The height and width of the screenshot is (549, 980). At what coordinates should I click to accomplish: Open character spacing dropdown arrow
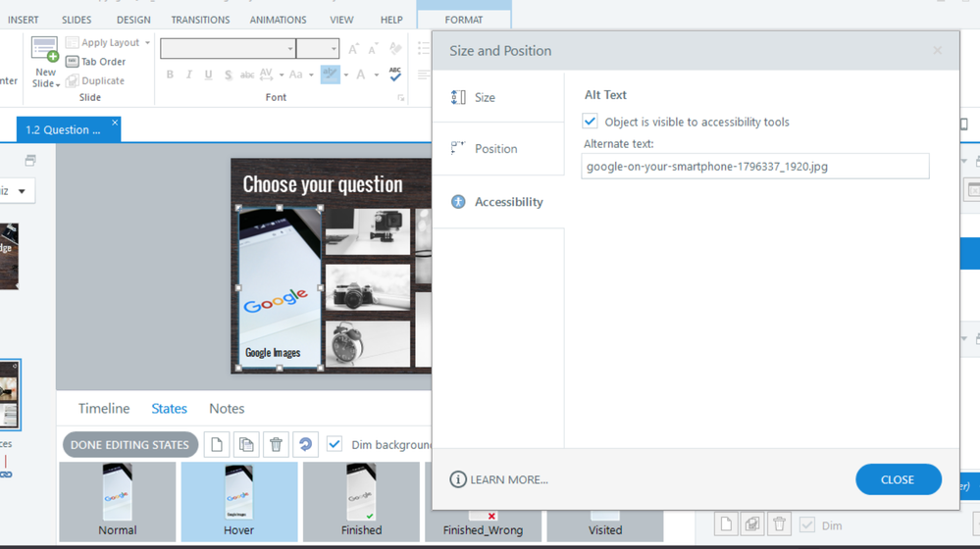coord(282,75)
